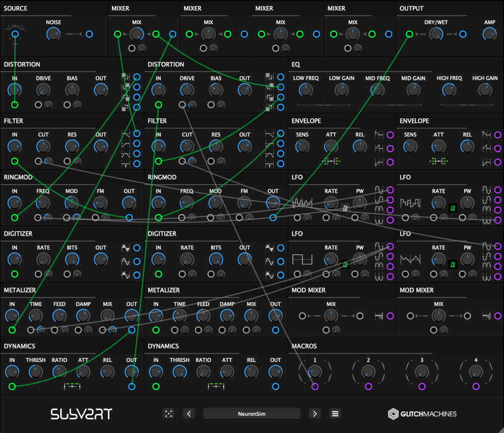Open the stepped random waveform selector display
This screenshot has width=504, height=433.
(x=410, y=203)
